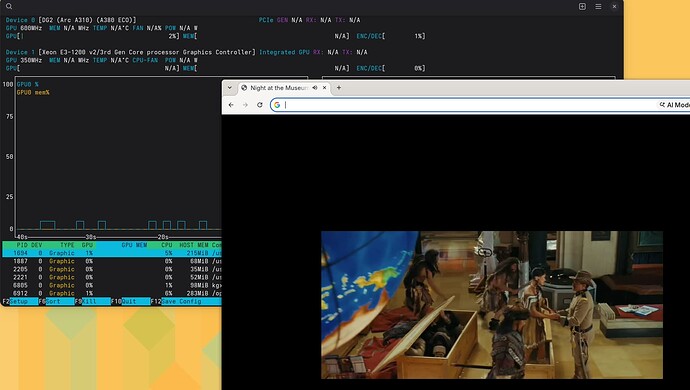Screen dimensions: 690x390
Task: Click the HOST MEM column header
Action: (194, 245)
